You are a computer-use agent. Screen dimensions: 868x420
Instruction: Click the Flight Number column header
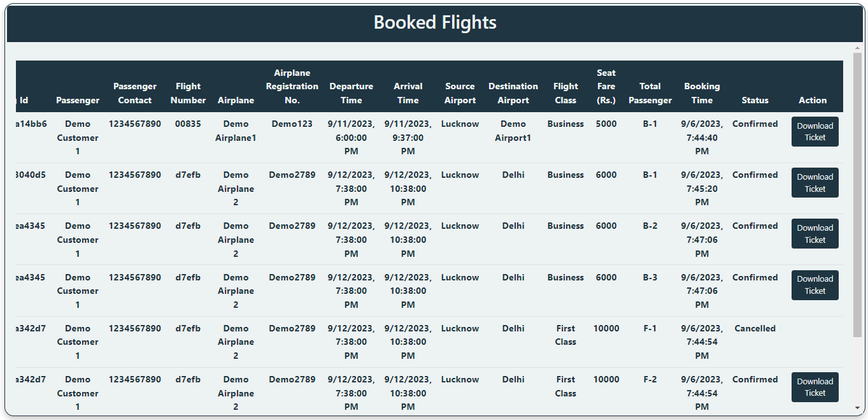click(188, 93)
